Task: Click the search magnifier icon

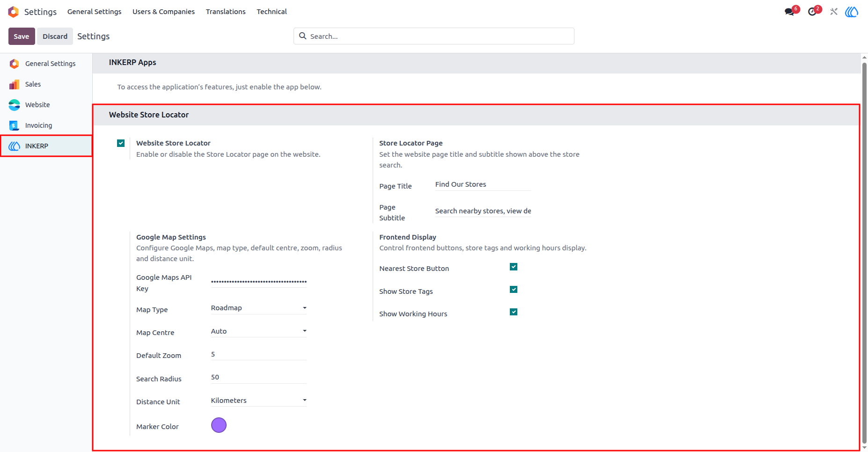Action: [x=302, y=36]
